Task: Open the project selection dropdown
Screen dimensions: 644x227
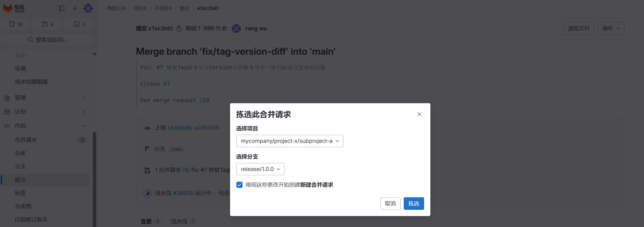Action: coord(290,141)
